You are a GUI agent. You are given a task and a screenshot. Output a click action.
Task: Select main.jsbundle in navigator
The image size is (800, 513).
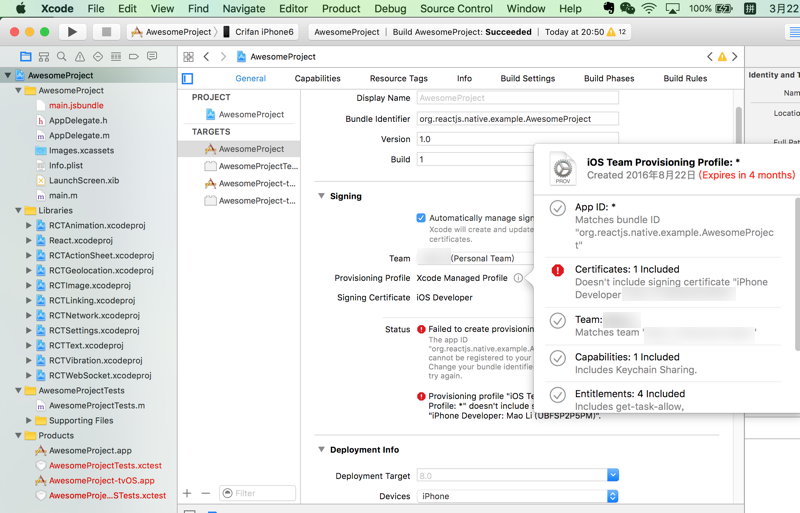pyautogui.click(x=76, y=105)
